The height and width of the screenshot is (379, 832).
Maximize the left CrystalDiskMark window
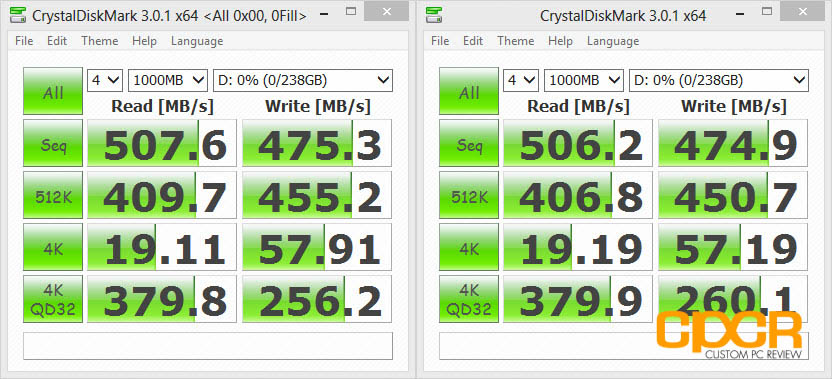pos(351,11)
